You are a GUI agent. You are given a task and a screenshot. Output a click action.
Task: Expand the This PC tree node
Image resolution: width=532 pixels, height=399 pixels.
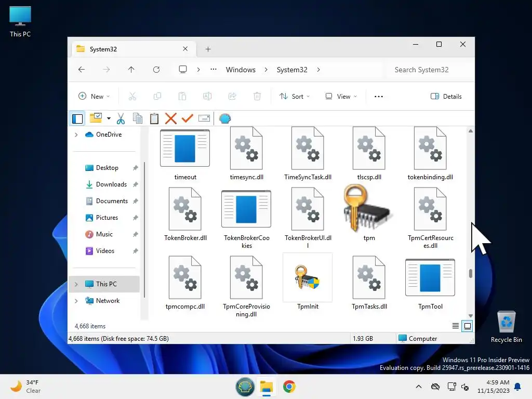[x=76, y=284]
